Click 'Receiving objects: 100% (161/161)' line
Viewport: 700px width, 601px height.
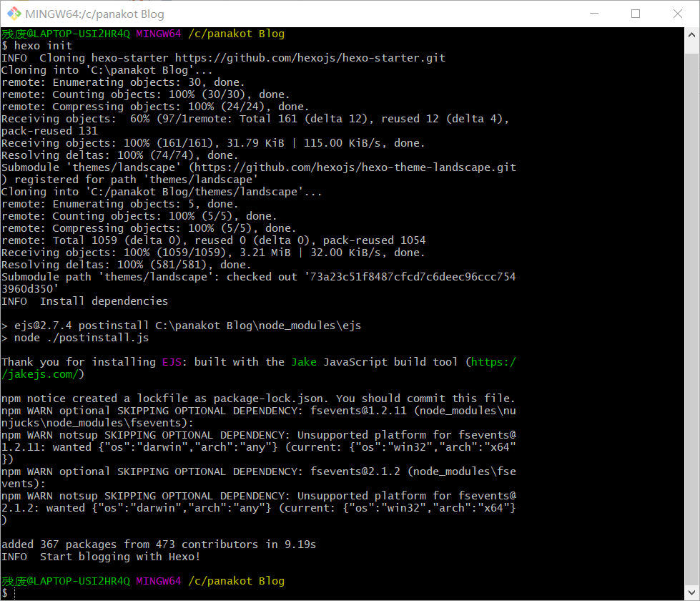[213, 143]
